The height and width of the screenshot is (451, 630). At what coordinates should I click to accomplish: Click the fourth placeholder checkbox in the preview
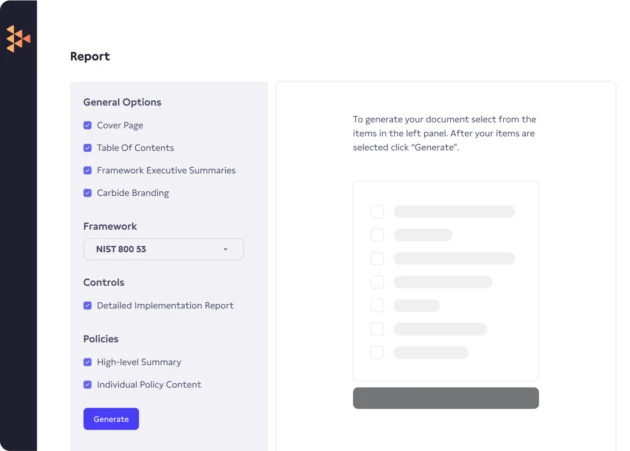(377, 282)
